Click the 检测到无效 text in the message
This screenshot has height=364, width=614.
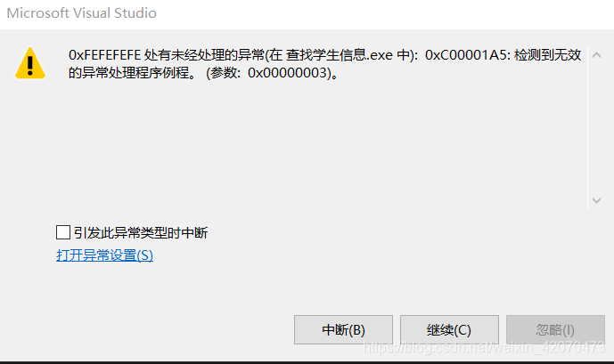coord(548,55)
